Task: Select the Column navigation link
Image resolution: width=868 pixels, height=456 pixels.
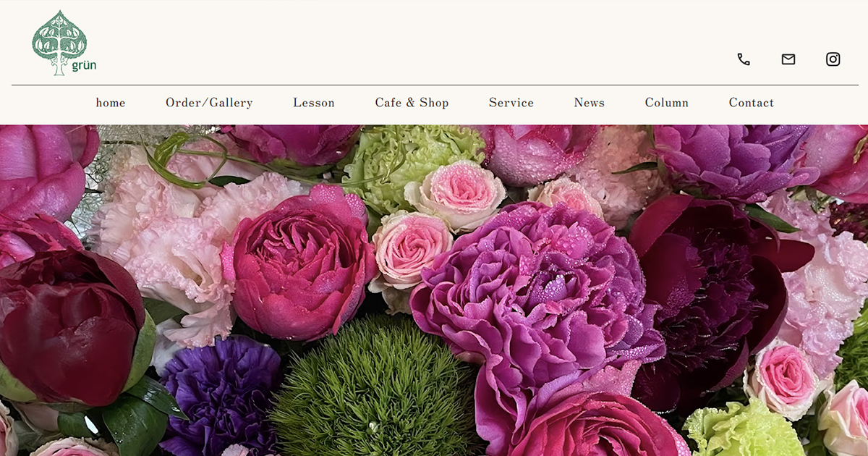Action: point(667,103)
